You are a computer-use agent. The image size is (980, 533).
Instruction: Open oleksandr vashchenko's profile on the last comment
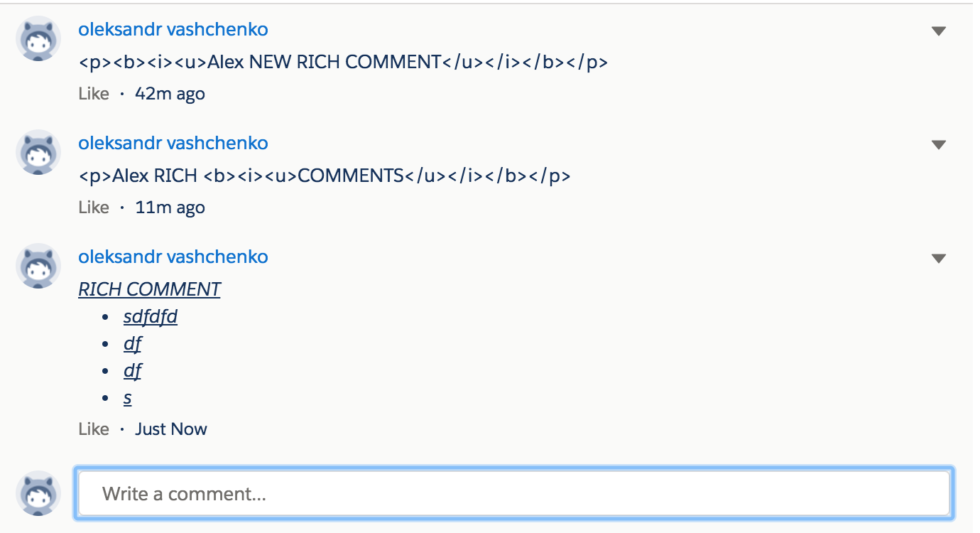[173, 257]
